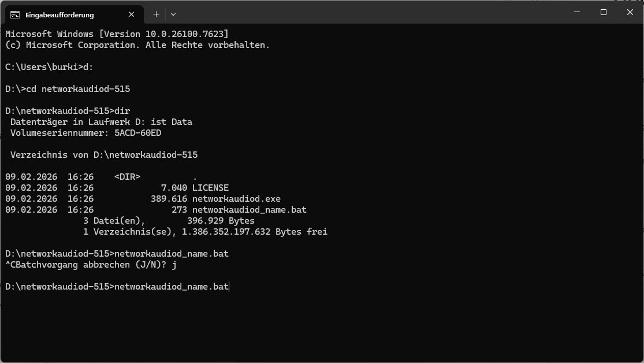
Task: Expand the new tab profile dropdown chevron
Action: click(x=173, y=14)
